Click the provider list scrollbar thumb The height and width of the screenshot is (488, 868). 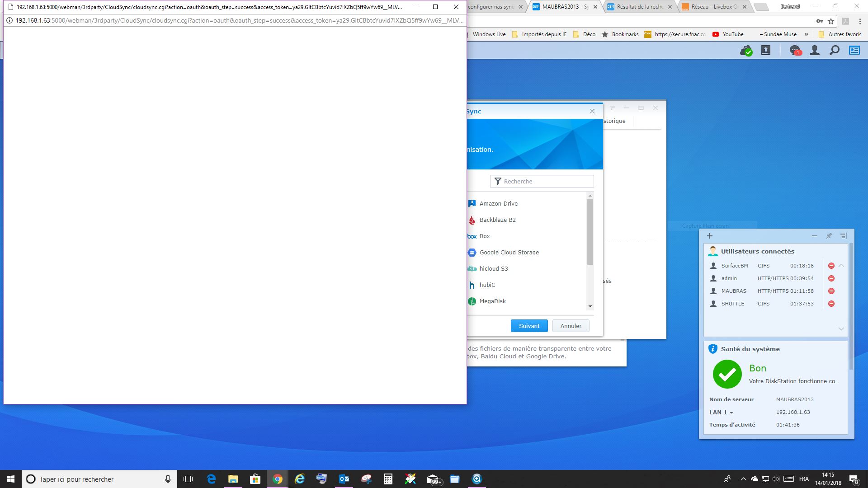(x=590, y=232)
